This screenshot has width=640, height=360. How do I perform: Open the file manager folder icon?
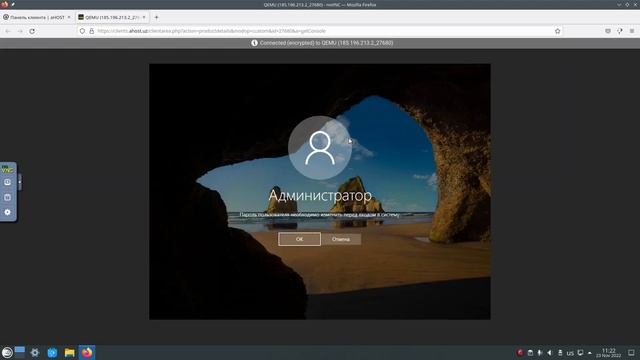[69, 353]
